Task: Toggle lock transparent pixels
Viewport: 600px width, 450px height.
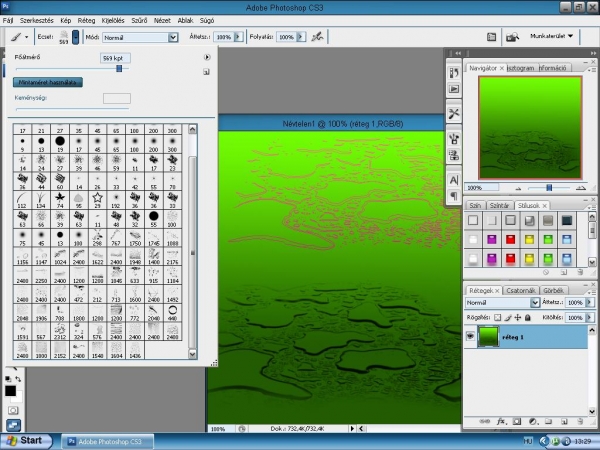Action: [x=497, y=317]
